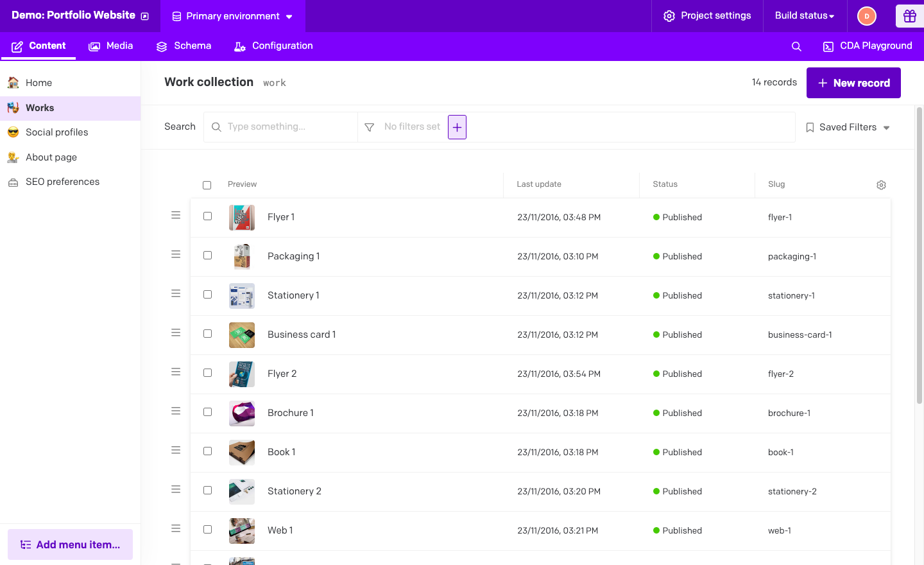Check the Web 1 row checkbox
This screenshot has width=924, height=565.
[x=207, y=530]
